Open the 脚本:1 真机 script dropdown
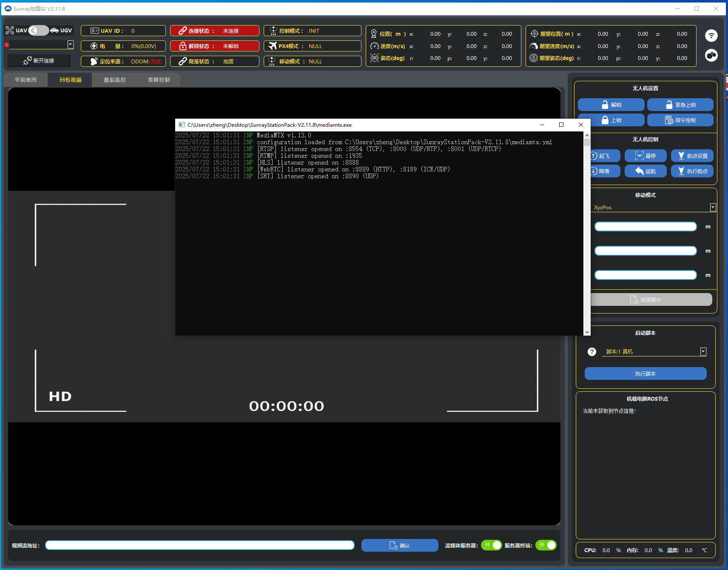This screenshot has height=570, width=728. (703, 352)
